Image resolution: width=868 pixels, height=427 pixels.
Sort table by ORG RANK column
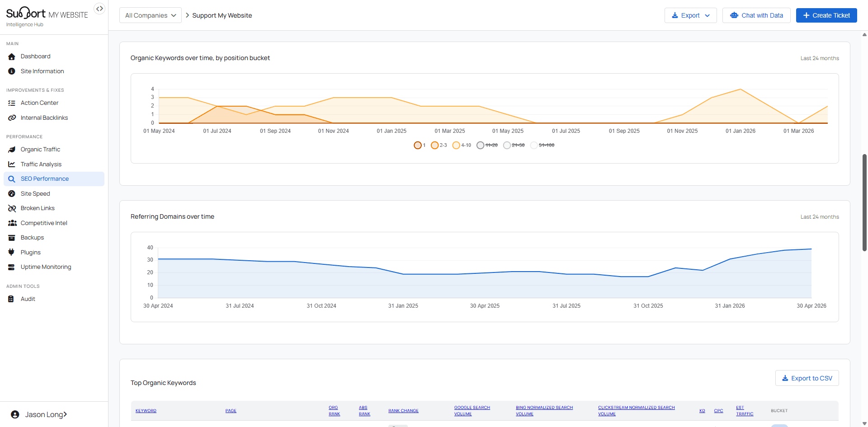click(x=335, y=411)
